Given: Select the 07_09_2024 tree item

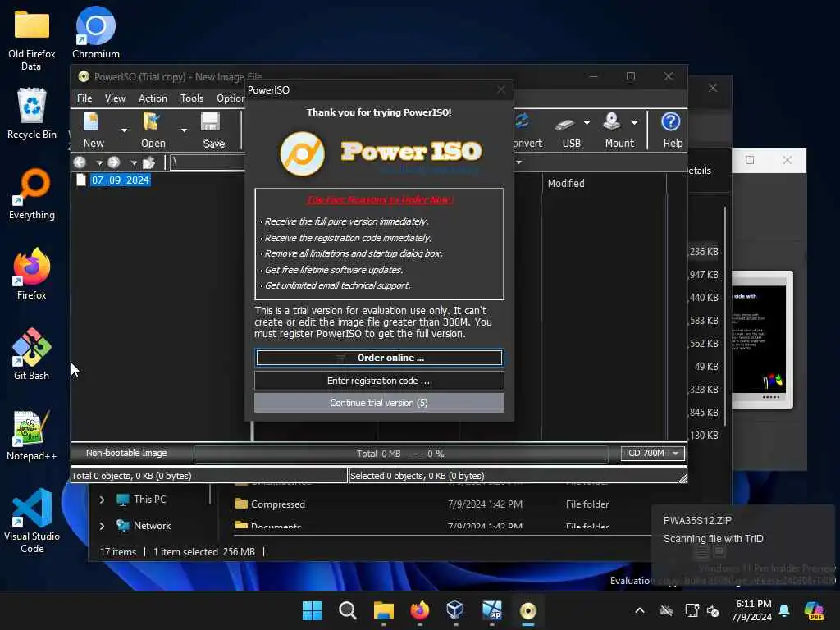Looking at the screenshot, I should click(120, 180).
